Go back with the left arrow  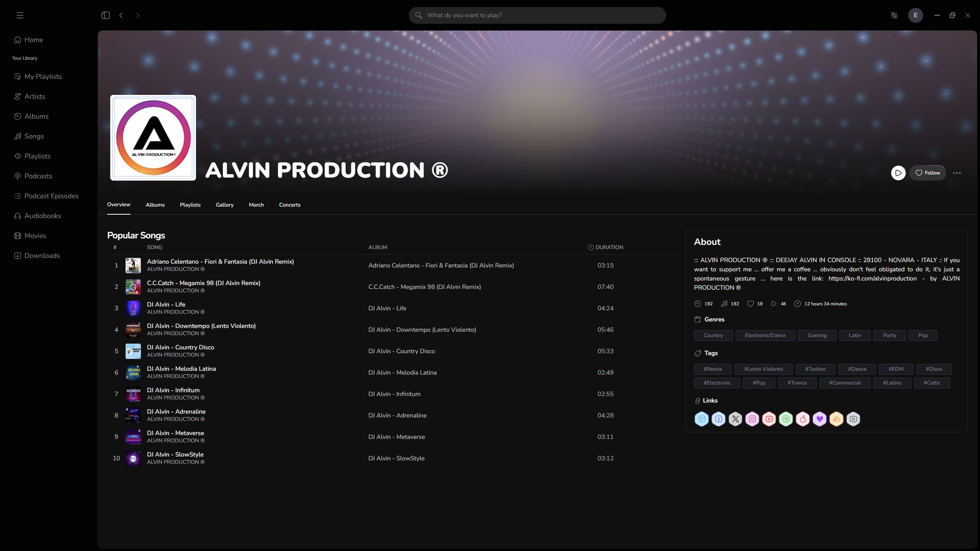click(121, 15)
